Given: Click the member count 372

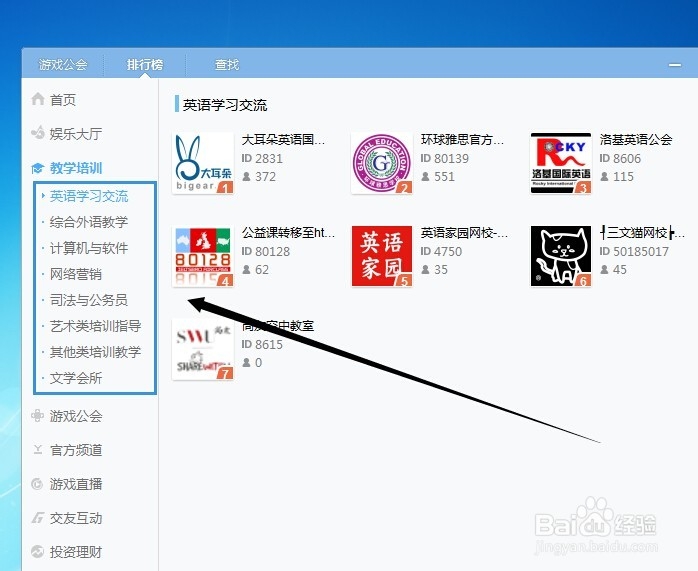Looking at the screenshot, I should click(265, 177).
